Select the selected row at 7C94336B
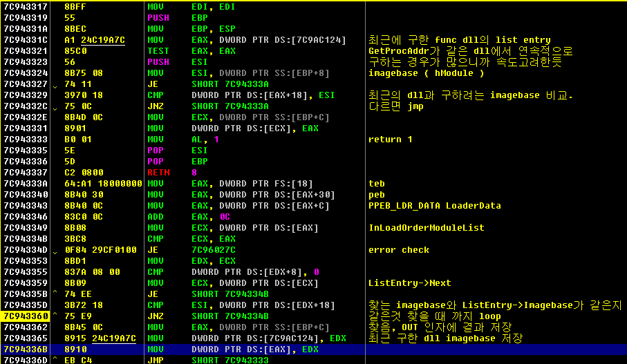627x364 pixels. pos(314,349)
